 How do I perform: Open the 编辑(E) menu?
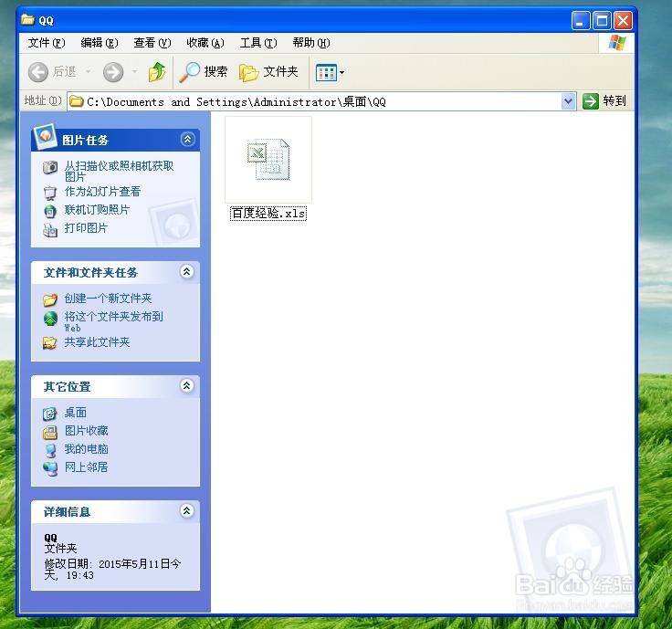(99, 43)
